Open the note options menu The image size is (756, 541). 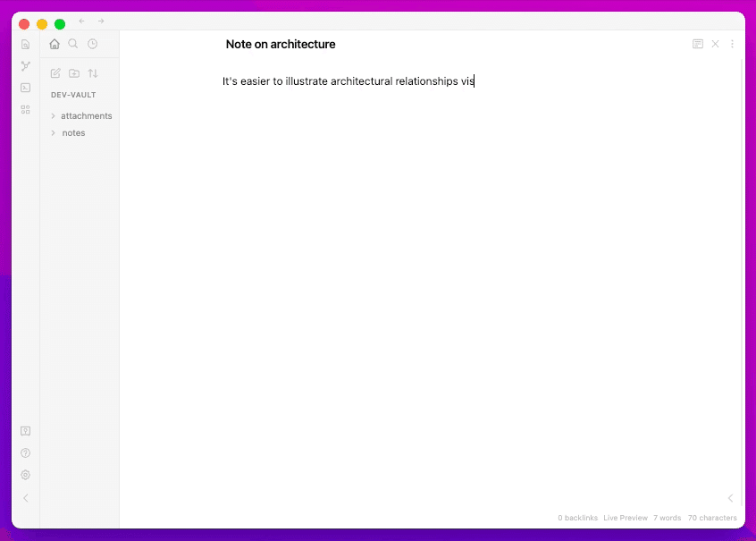click(x=733, y=43)
